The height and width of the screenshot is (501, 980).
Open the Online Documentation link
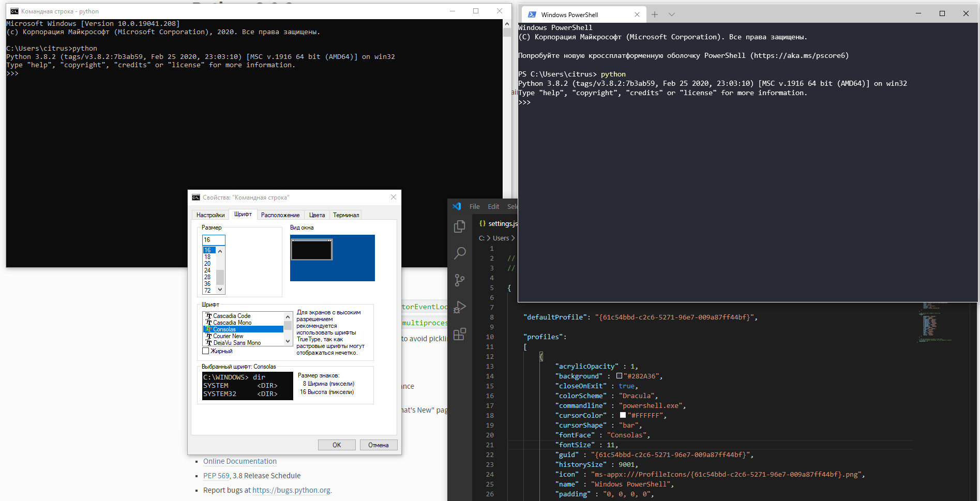240,461
